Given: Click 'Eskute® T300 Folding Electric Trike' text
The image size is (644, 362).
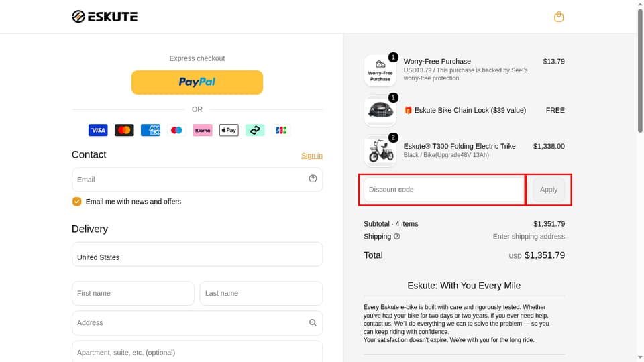Looking at the screenshot, I should pyautogui.click(x=460, y=146).
